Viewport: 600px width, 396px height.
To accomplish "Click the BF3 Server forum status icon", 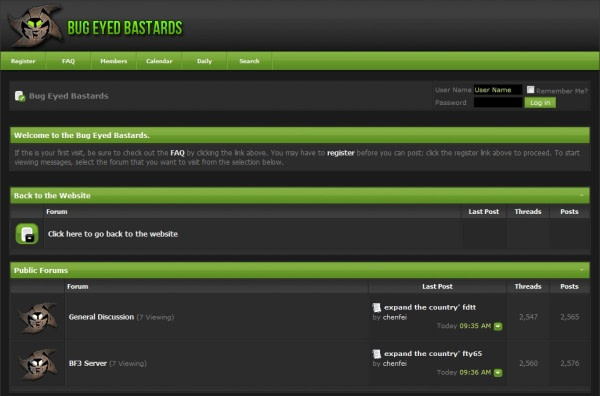I will click(x=38, y=364).
